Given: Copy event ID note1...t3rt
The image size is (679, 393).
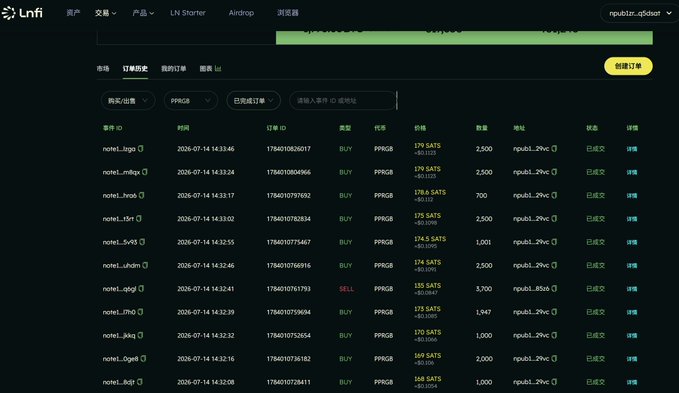Looking at the screenshot, I should click(x=139, y=219).
